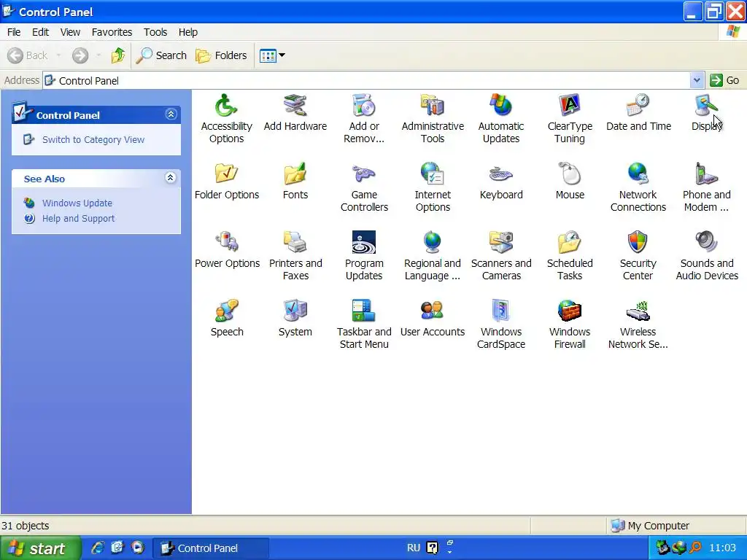Open Regional and Language options icon
Viewport: 747px width, 560px height.
click(x=433, y=242)
